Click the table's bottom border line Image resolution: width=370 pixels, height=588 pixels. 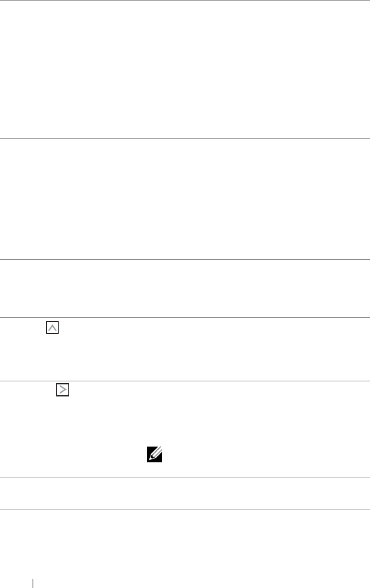tap(185, 509)
